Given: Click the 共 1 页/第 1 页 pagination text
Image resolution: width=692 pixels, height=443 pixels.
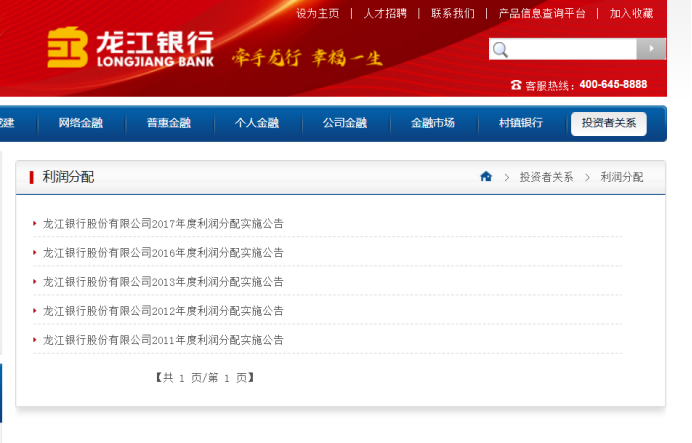Looking at the screenshot, I should click(205, 378).
